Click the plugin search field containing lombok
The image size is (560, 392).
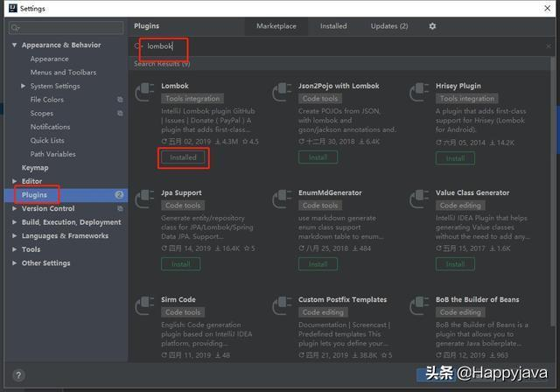pos(341,46)
